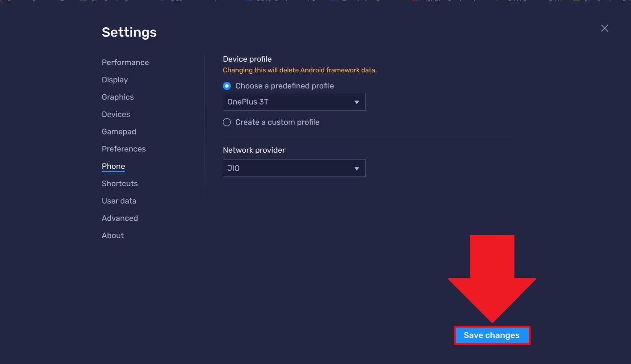Click the Save changes button
631x364 pixels.
coord(492,335)
